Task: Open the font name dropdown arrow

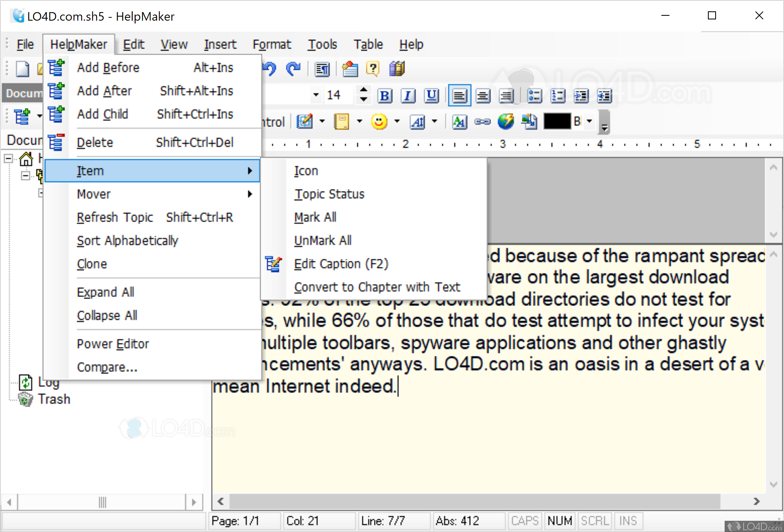Action: tap(316, 95)
